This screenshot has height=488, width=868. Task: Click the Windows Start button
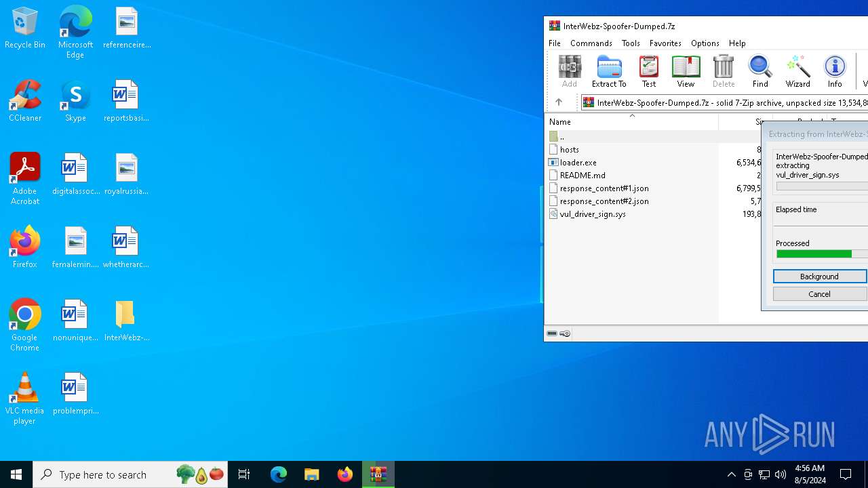pos(16,474)
